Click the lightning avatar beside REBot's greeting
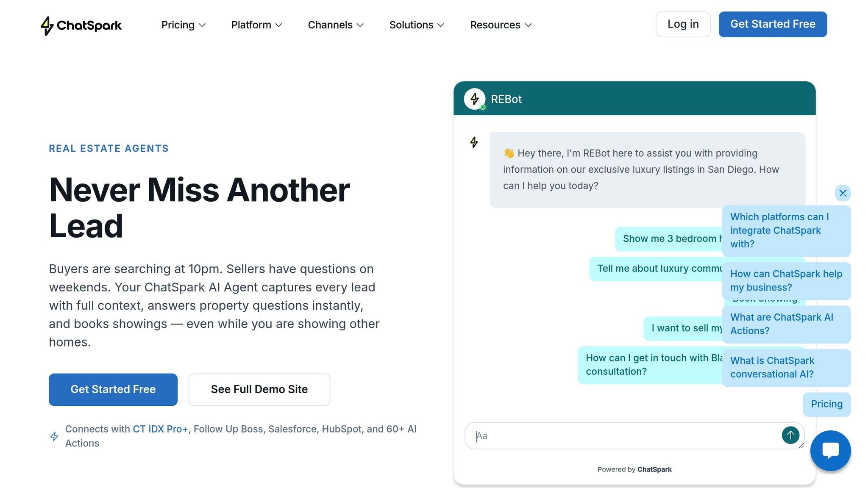 coord(474,143)
